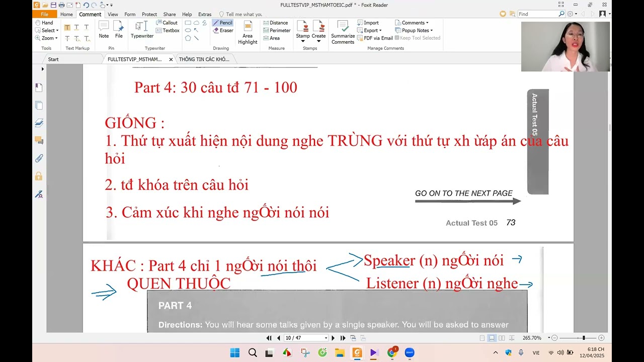The width and height of the screenshot is (644, 362).
Task: Pick the Oval drawing shape
Action: (188, 30)
